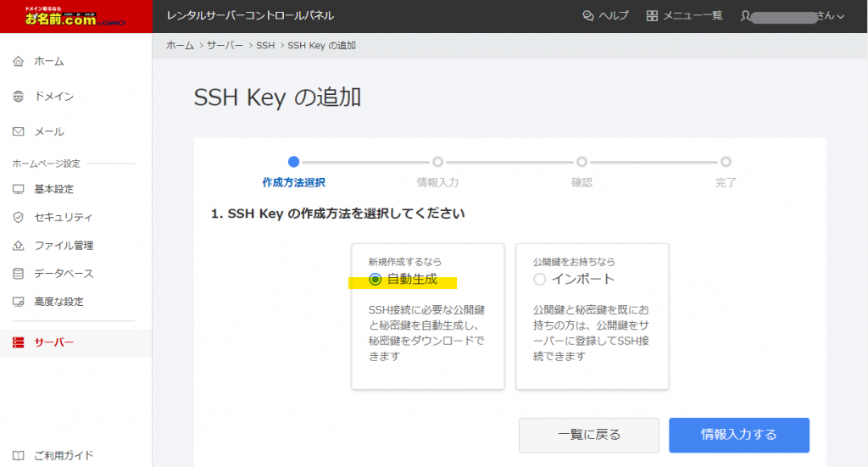Click the ホーム breadcrumb link
868x467 pixels.
180,45
